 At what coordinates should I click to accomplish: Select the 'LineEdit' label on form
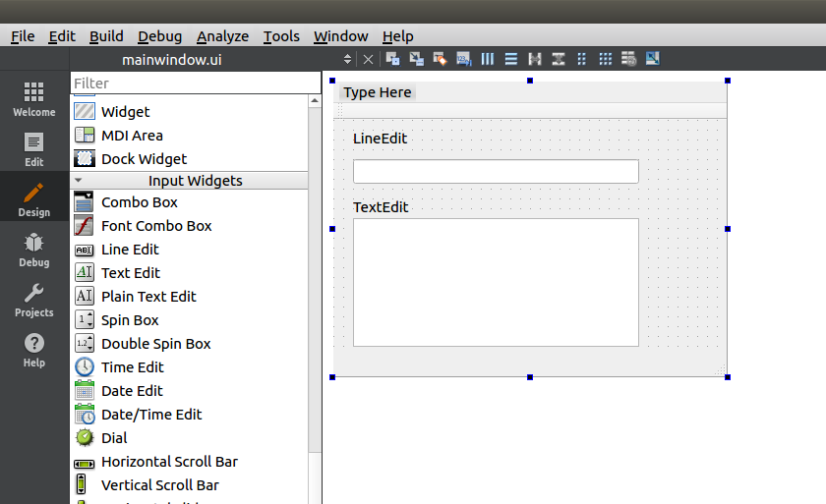pos(380,139)
